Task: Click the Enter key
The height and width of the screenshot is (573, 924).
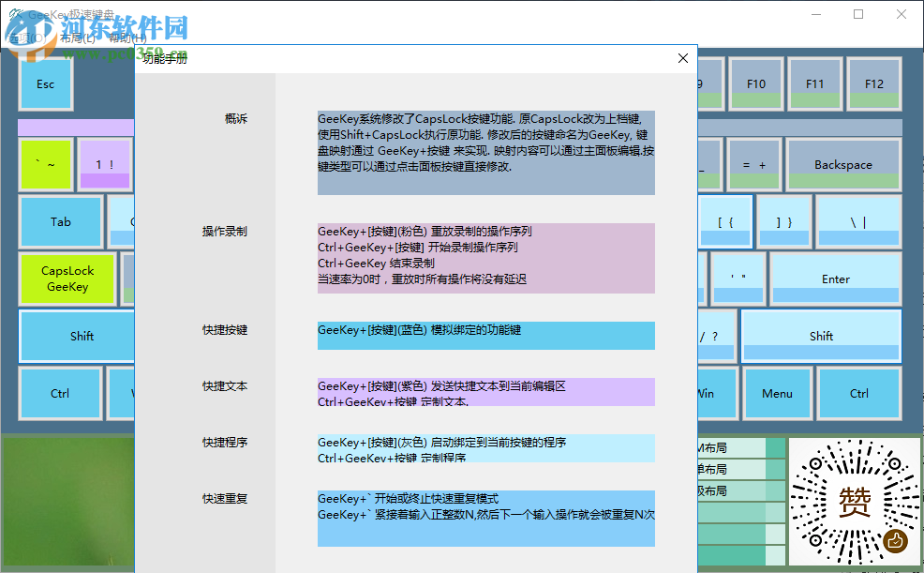Action: point(835,279)
